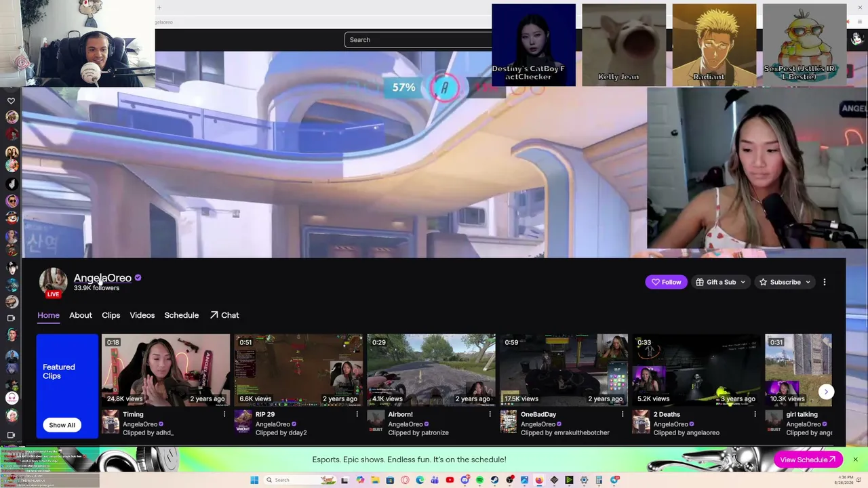Select the Radiant overlay avatar
Image resolution: width=868 pixels, height=488 pixels.
(714, 45)
